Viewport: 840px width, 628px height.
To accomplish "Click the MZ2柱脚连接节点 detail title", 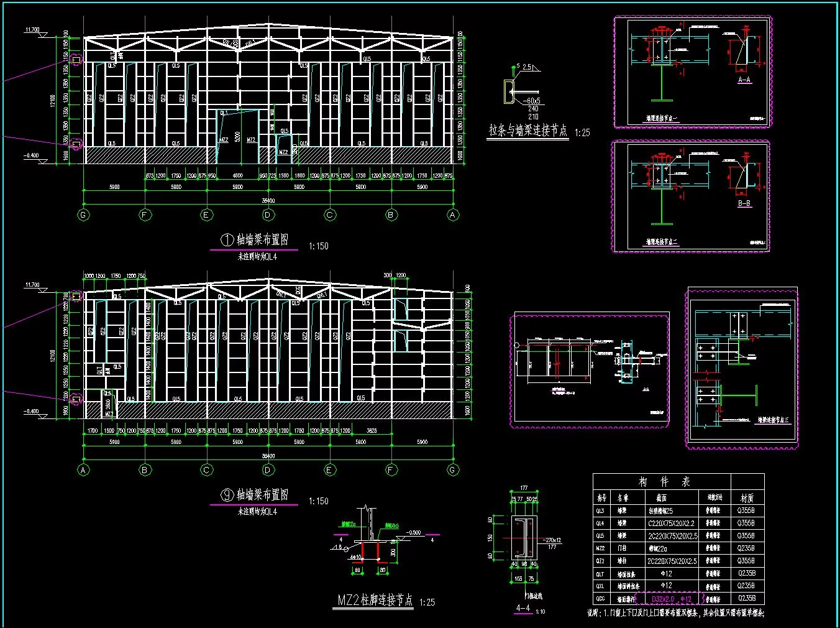I will 375,600.
